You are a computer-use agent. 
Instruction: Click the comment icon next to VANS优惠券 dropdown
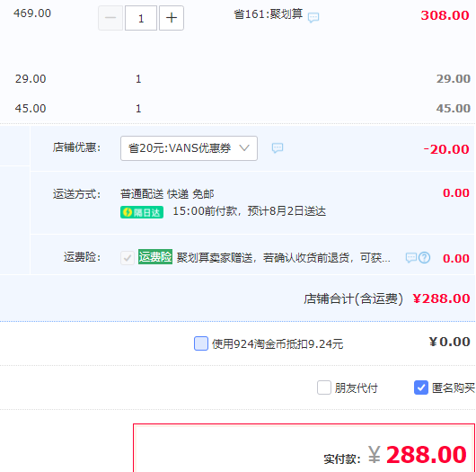pos(278,147)
